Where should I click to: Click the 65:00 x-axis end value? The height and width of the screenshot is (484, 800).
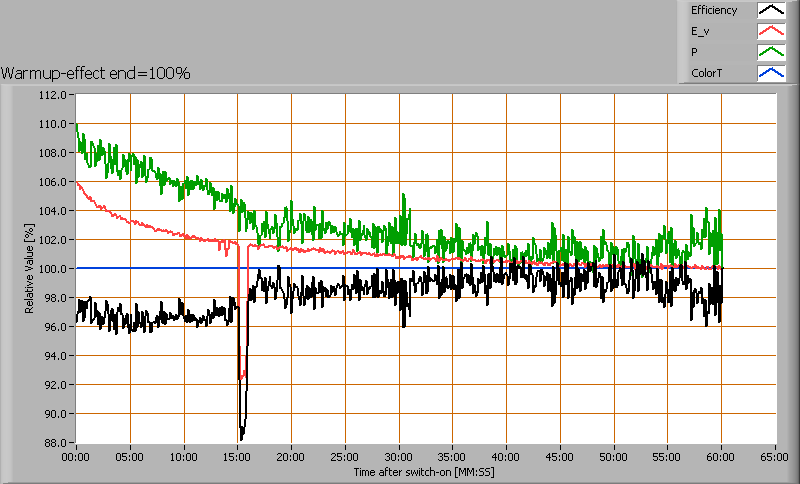pos(774,456)
